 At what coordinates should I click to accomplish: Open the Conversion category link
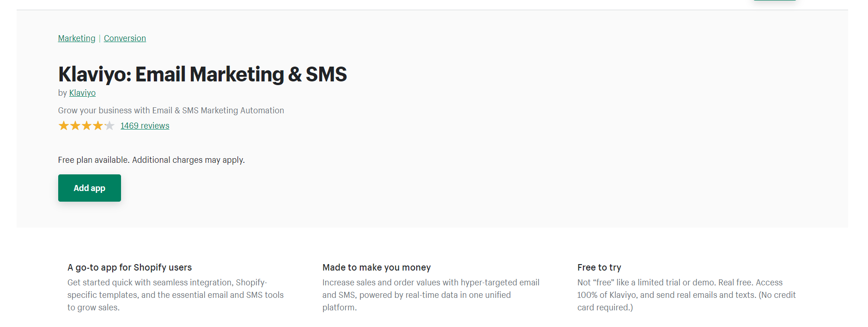[125, 38]
